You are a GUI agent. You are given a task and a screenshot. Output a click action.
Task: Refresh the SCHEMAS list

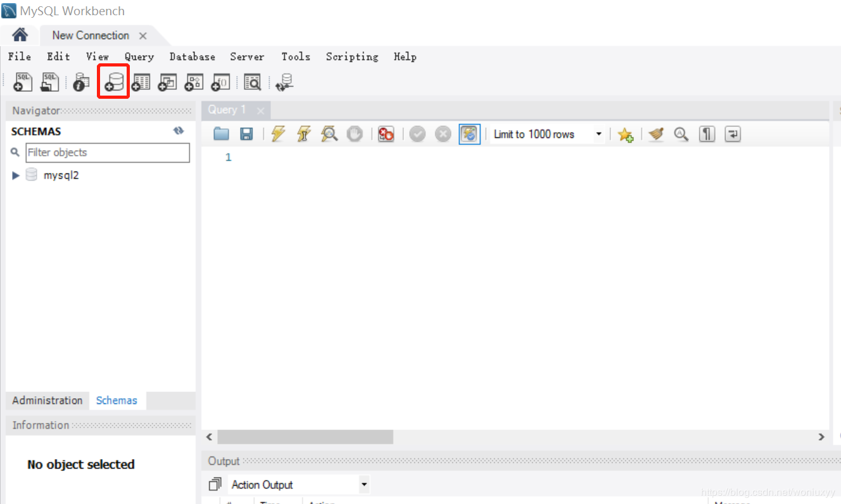179,131
